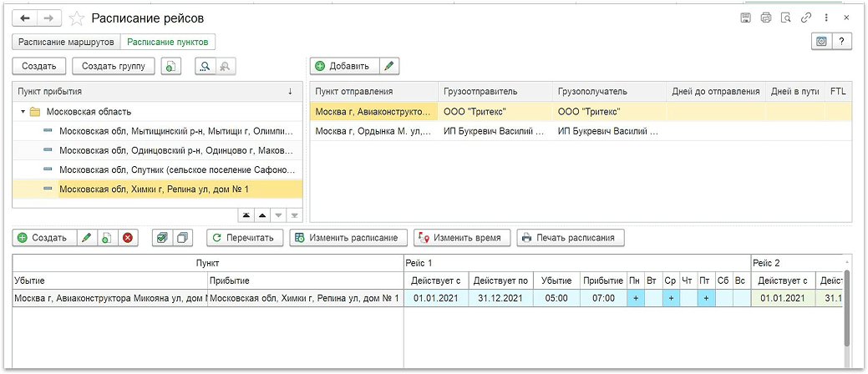Toggle Чт cell in Рейс 1

click(688, 298)
